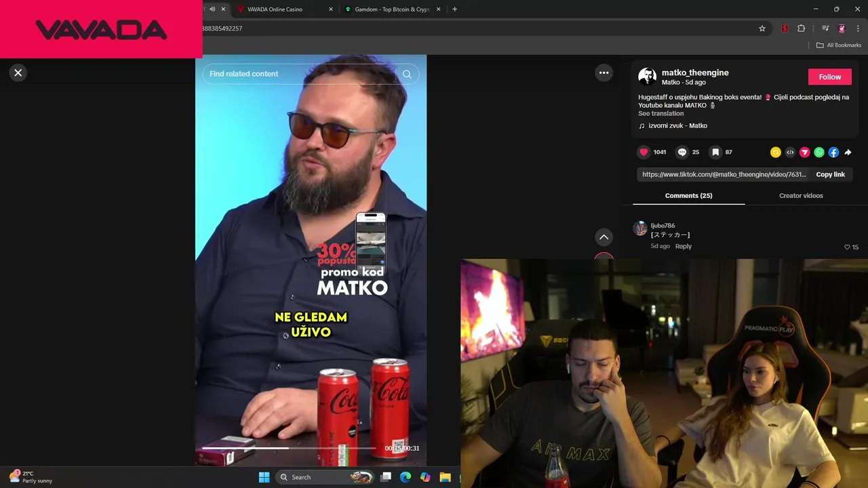Click the Copy link button

pos(830,174)
